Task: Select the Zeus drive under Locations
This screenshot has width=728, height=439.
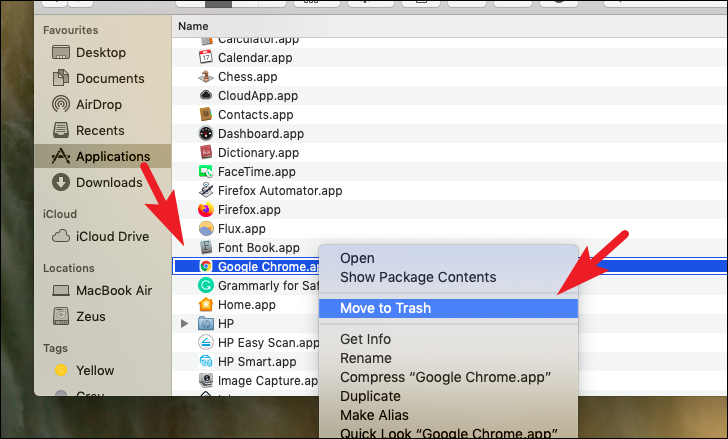Action: (x=79, y=316)
